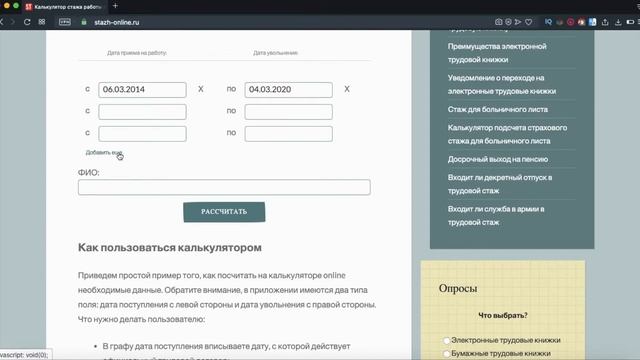
Task: Click the battery saver icon
Action: point(630,22)
